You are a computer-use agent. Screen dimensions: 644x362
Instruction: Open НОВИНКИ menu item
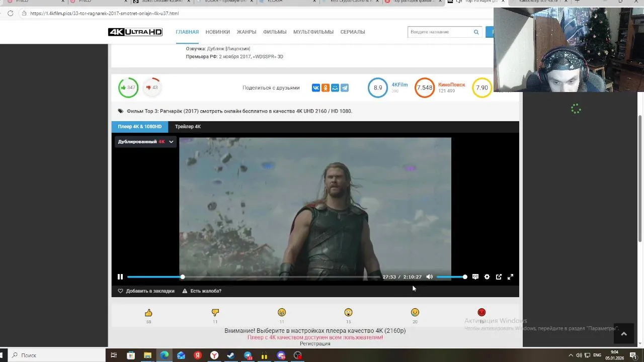point(218,32)
